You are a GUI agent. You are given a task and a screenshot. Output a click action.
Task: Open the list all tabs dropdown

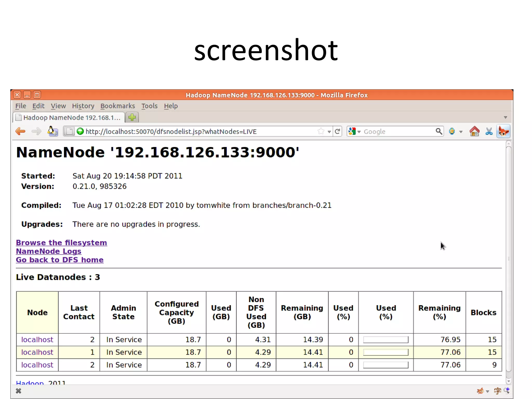(506, 117)
